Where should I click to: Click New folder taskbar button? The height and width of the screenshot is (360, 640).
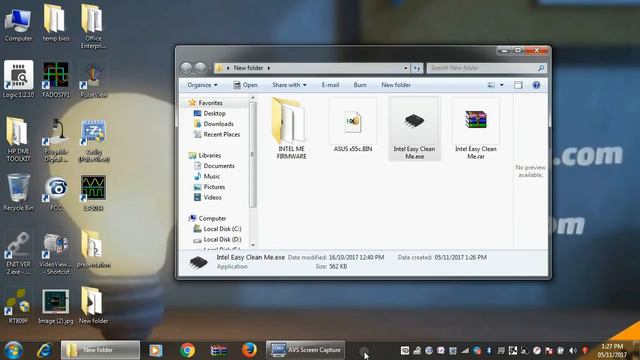tap(100, 350)
